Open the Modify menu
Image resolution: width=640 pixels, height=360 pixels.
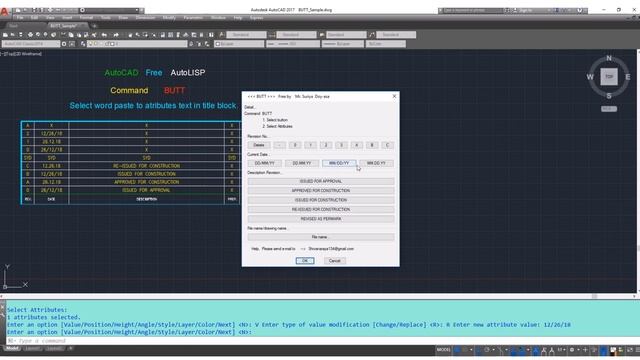(x=169, y=18)
